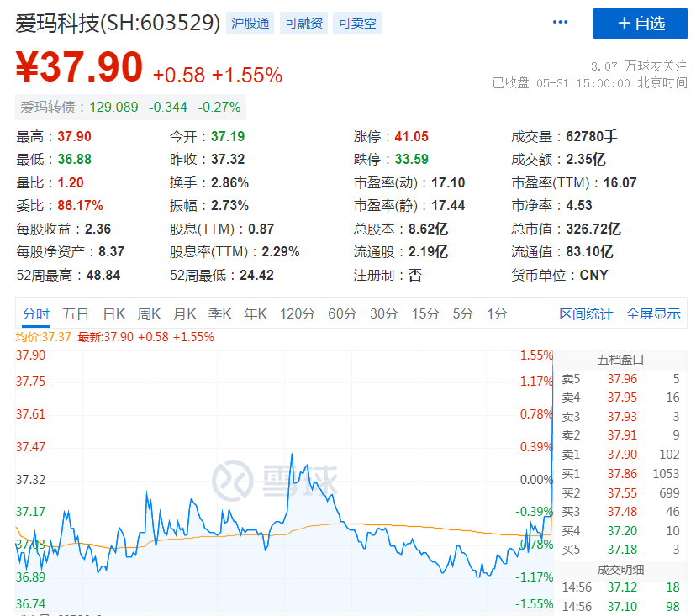Switch to the 60分 chart tab

pyautogui.click(x=342, y=313)
